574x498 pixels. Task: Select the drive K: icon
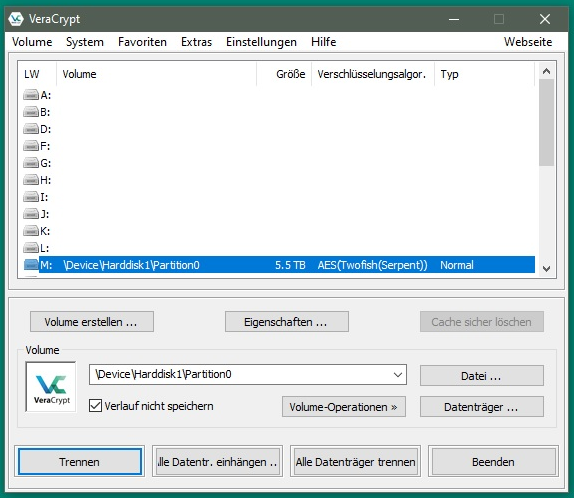click(31, 231)
